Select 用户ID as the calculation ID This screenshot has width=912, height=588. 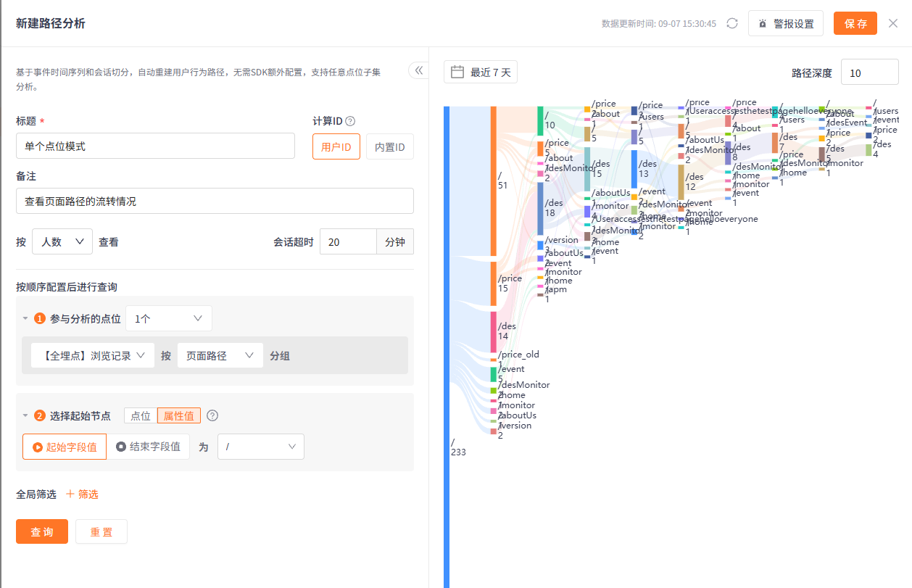coord(336,146)
